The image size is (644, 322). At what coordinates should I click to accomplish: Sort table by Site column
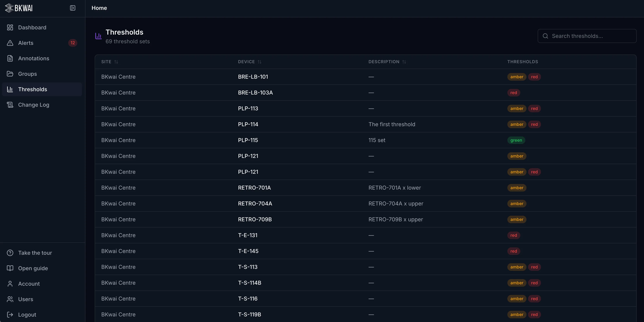(110, 62)
